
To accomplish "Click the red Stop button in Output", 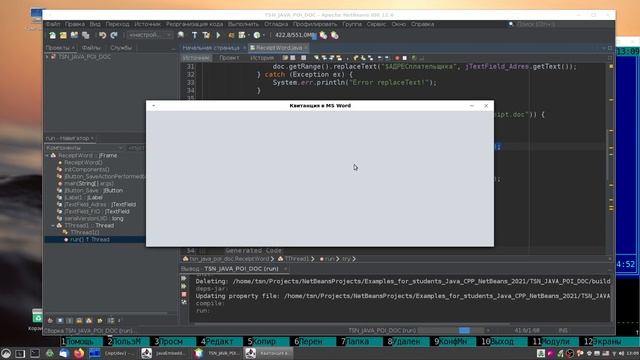I will click(x=184, y=294).
